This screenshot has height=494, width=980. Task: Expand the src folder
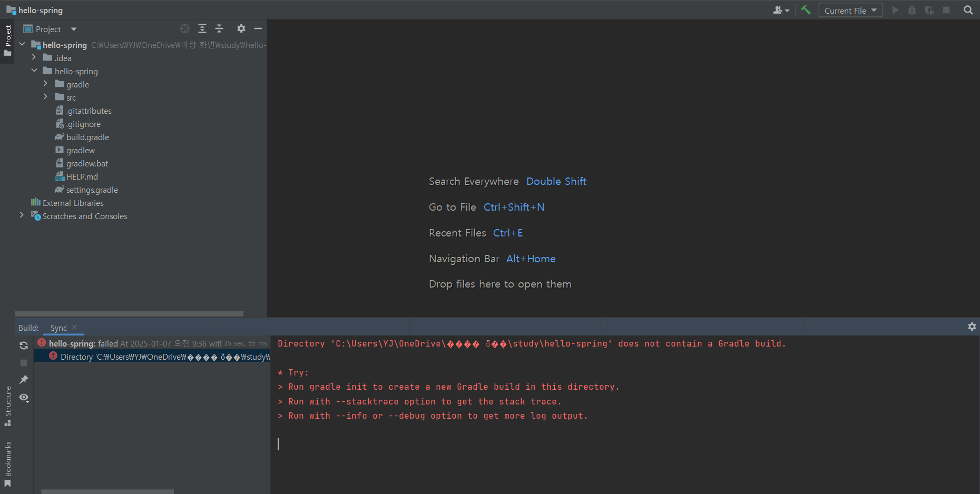coord(45,97)
